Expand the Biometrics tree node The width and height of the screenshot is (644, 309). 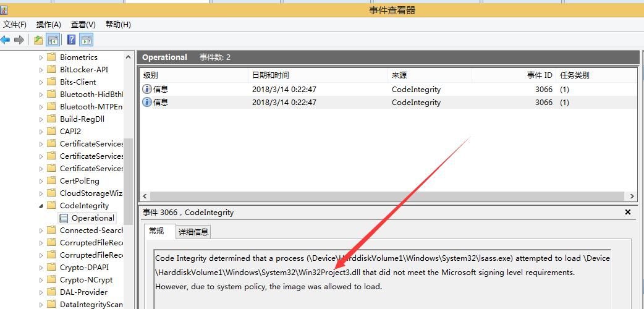(x=41, y=57)
